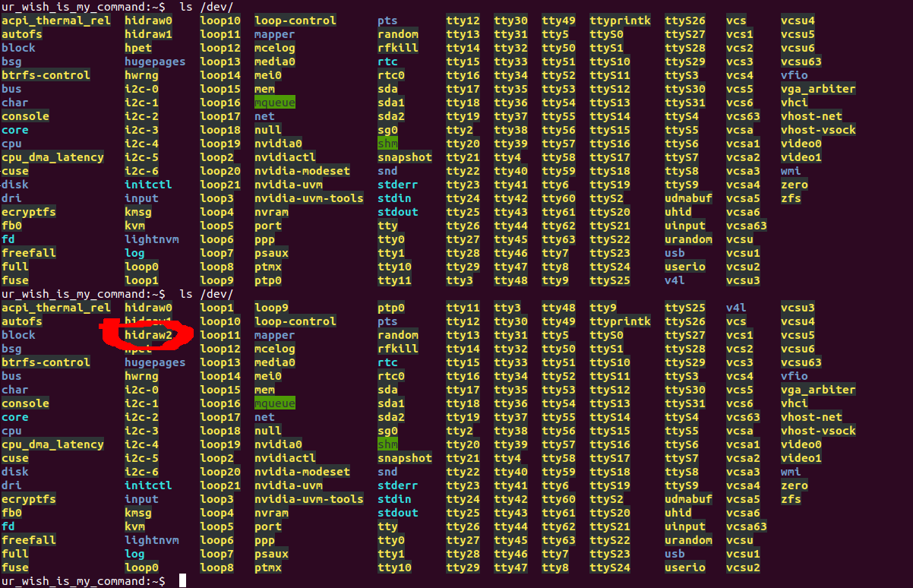
Task: Click the green 'shm' entry in the second listing
Action: tap(387, 444)
